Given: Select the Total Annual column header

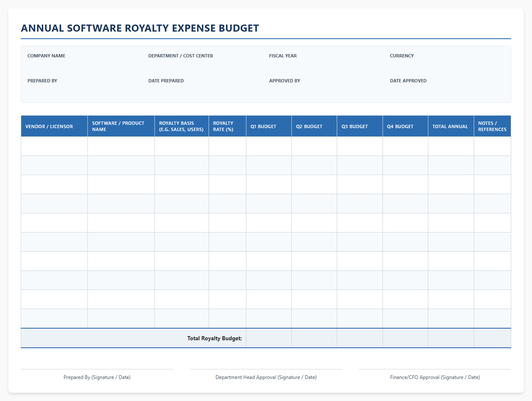Looking at the screenshot, I should [451, 126].
